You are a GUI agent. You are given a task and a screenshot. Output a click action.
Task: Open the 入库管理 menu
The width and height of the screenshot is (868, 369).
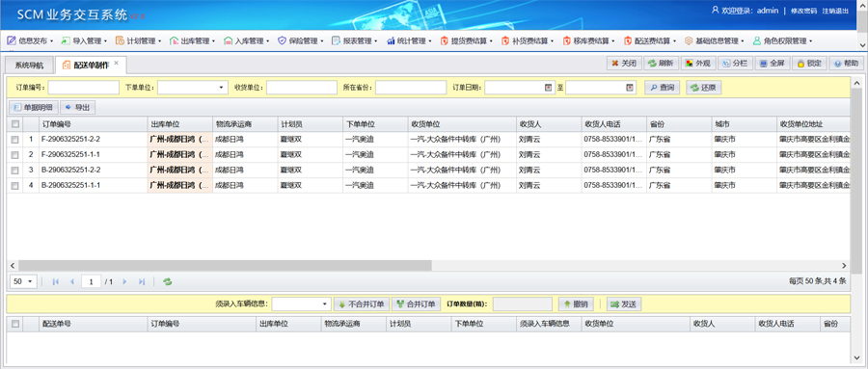246,40
